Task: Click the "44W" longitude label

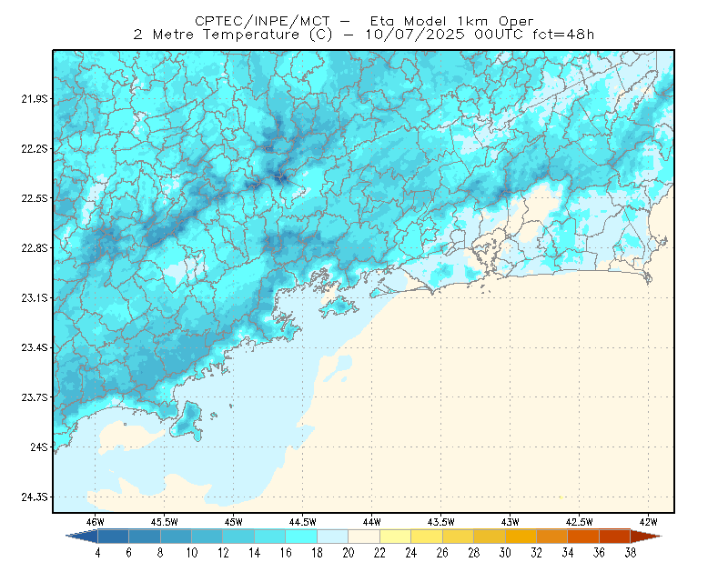Action: 372,522
